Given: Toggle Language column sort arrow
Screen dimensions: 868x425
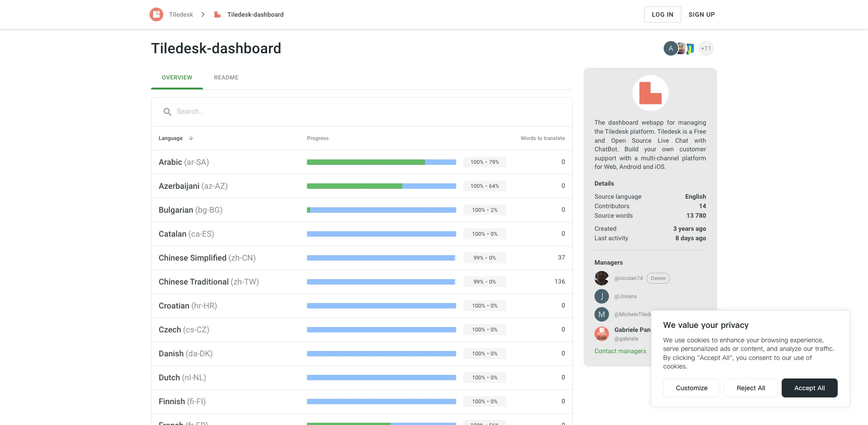Looking at the screenshot, I should click(191, 138).
